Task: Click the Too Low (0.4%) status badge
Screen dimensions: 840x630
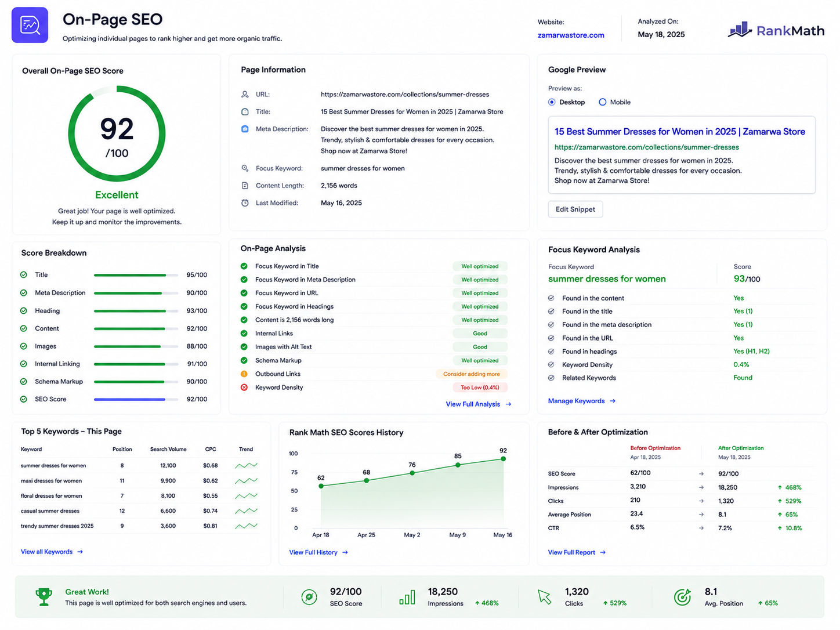Action: coord(480,388)
